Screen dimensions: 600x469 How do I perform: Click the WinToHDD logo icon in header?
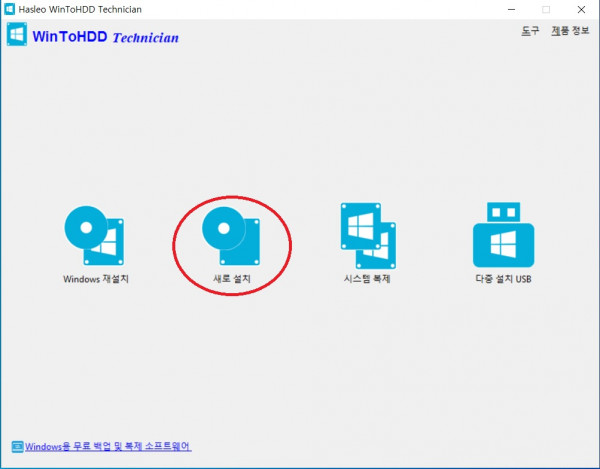(17, 34)
